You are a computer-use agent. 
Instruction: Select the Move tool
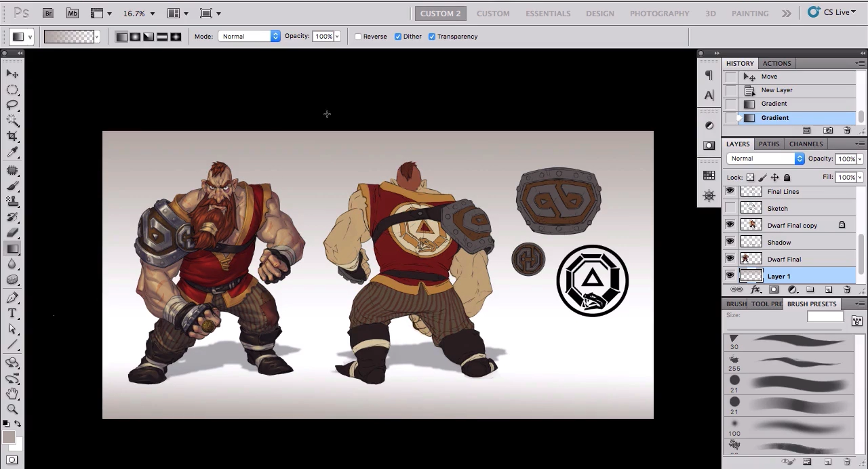pos(12,74)
